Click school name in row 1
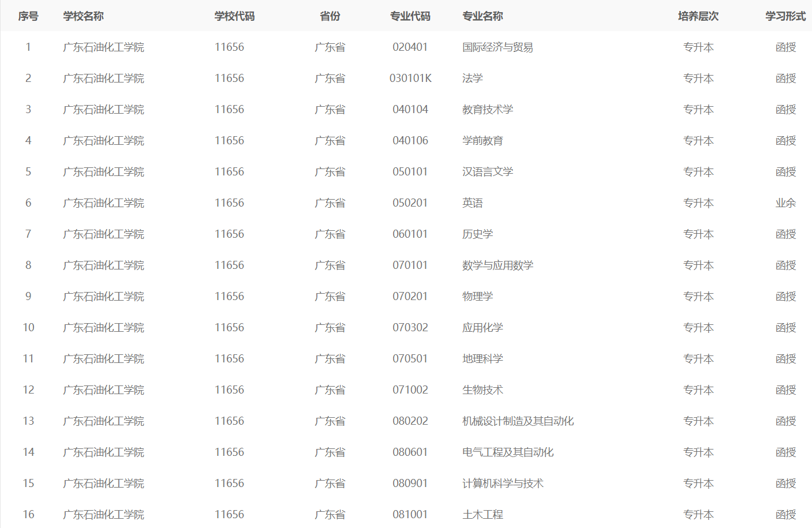812x528 pixels. pos(103,47)
